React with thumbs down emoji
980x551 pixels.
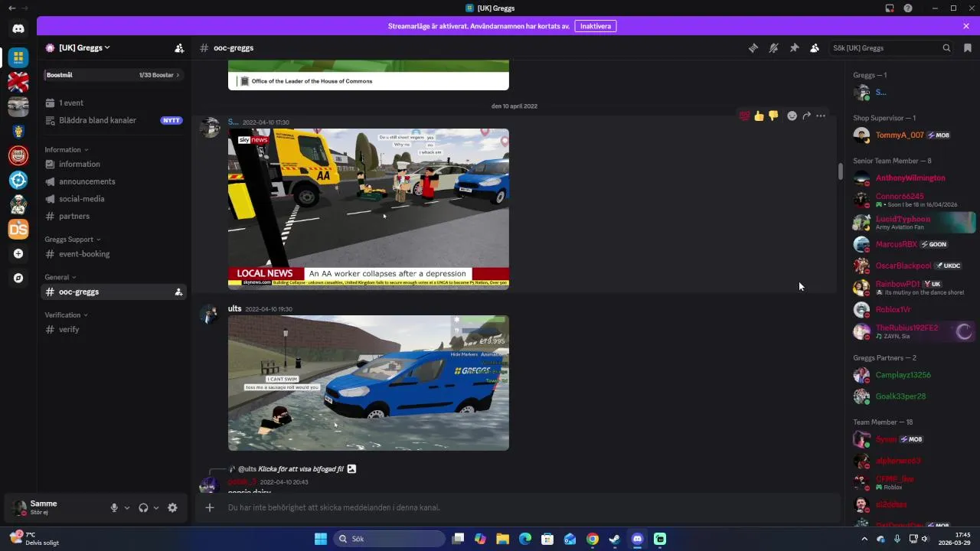click(x=773, y=116)
